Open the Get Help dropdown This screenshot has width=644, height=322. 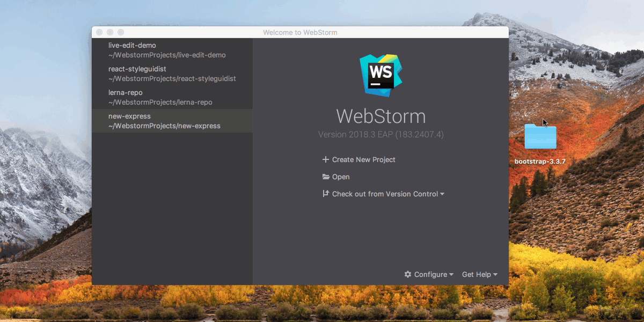(x=480, y=274)
